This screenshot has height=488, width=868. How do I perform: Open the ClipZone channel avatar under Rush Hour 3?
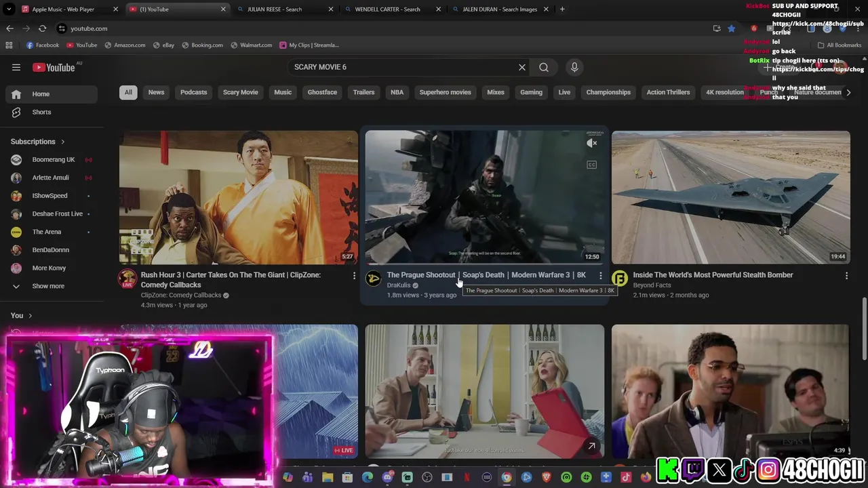point(127,279)
